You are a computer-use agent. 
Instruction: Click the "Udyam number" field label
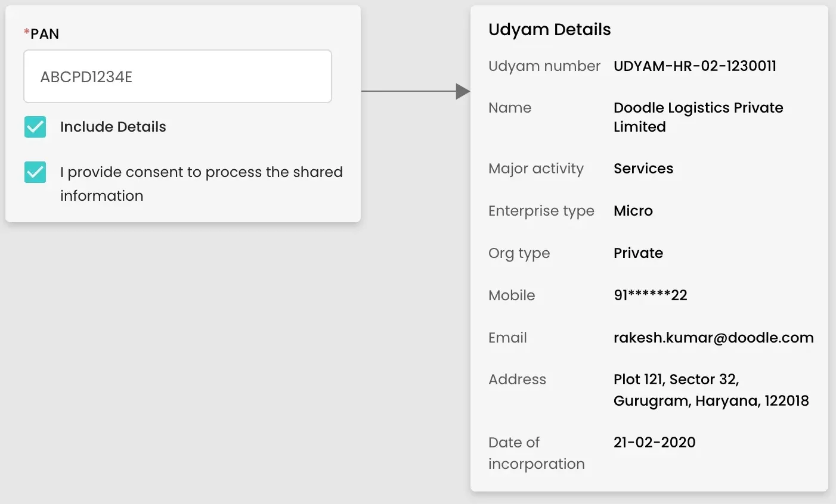tap(544, 66)
